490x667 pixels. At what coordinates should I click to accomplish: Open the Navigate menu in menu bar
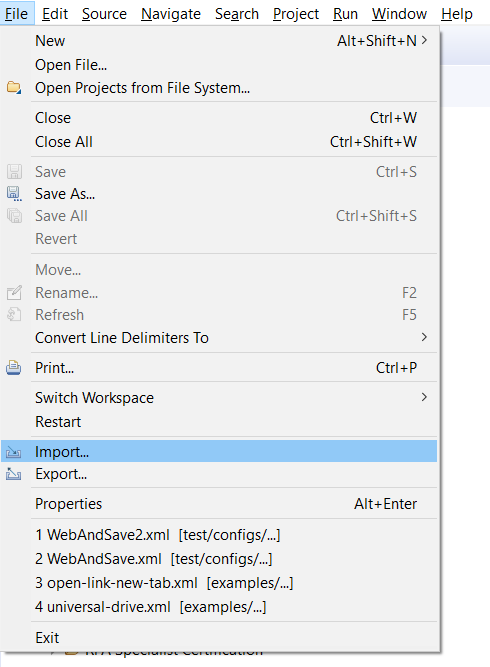coord(171,14)
